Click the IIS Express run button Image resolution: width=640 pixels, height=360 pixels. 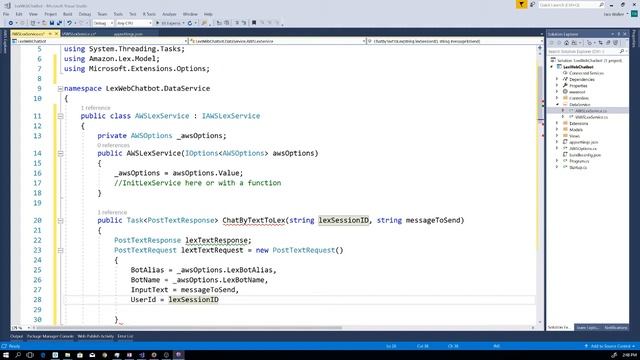pos(169,23)
